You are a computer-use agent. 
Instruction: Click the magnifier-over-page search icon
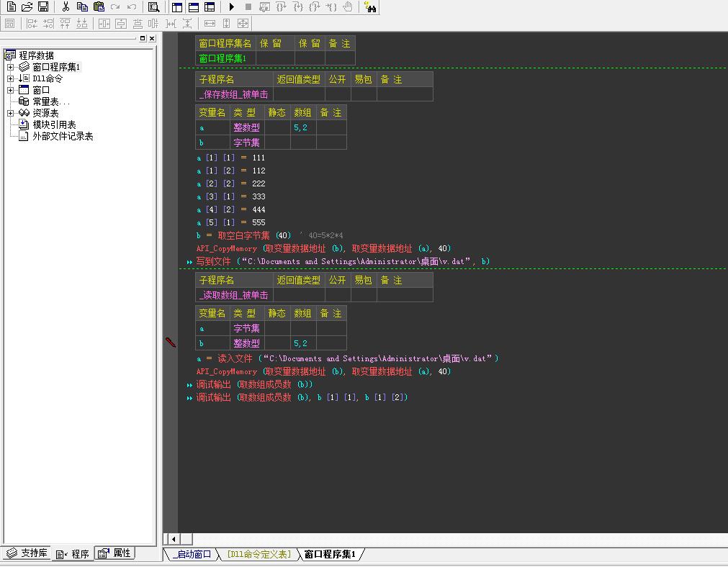pos(153,6)
